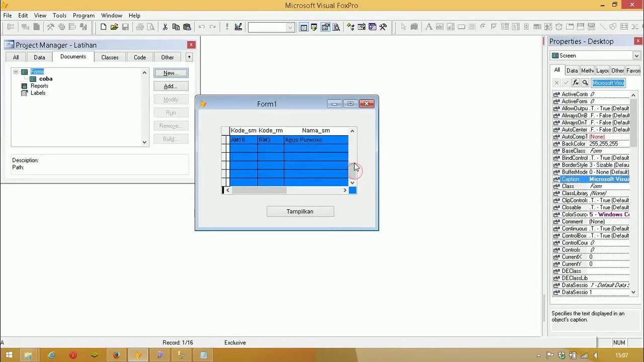Viewport: 644px width, 362px height.
Task: Click the grid's scroll right arrow
Action: tap(345, 190)
